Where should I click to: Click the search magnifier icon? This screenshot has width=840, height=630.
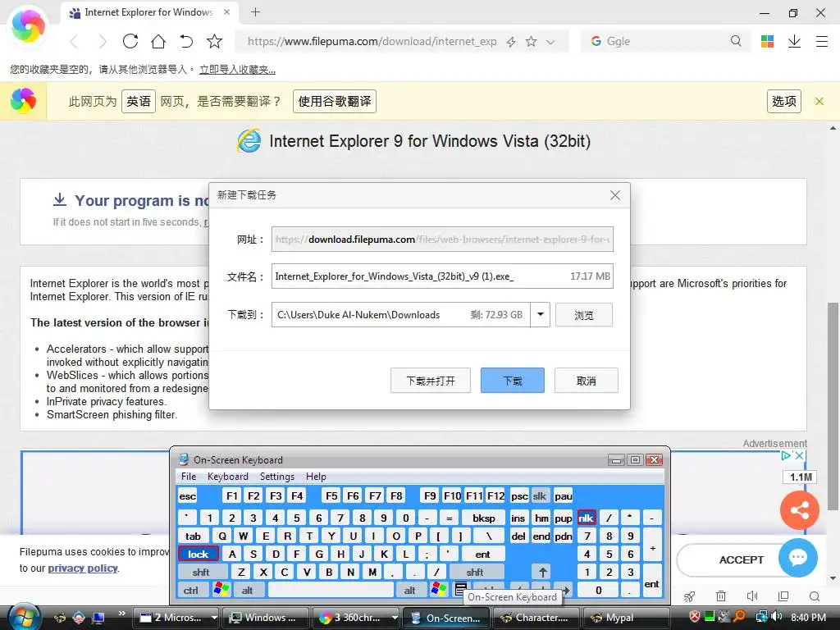tap(736, 41)
